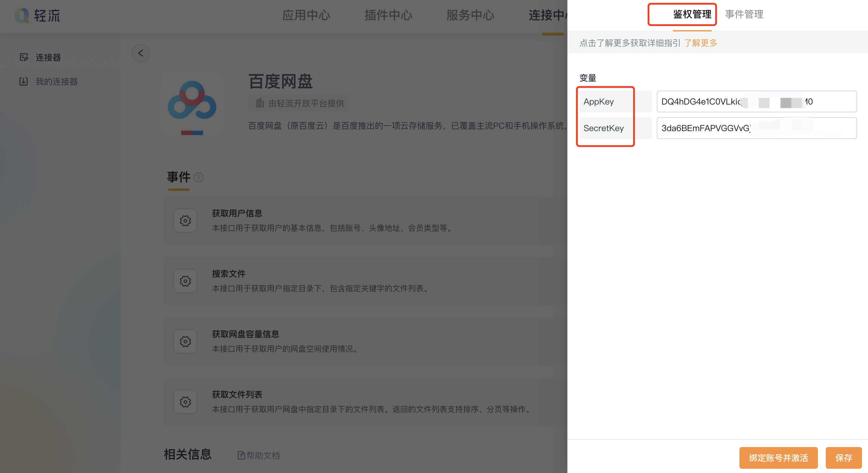This screenshot has height=473, width=868.
Task: Open the 我的连接器 sidebar icon
Action: [x=24, y=81]
